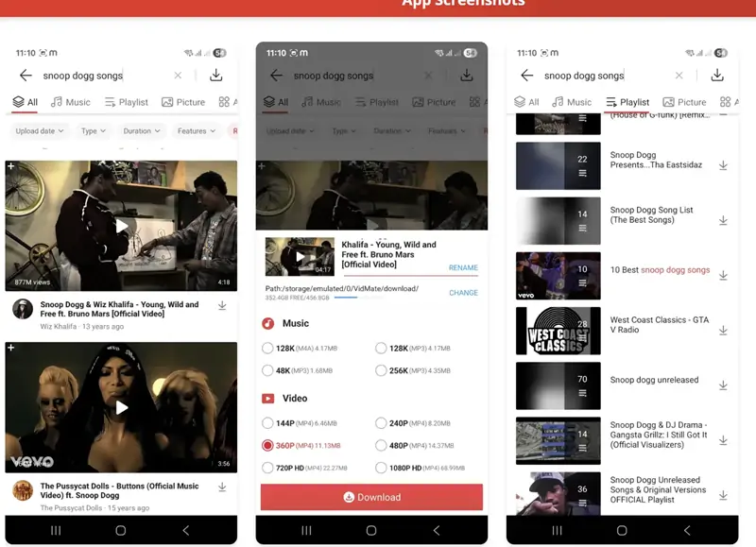Switch to All tab in right phone

[526, 102]
